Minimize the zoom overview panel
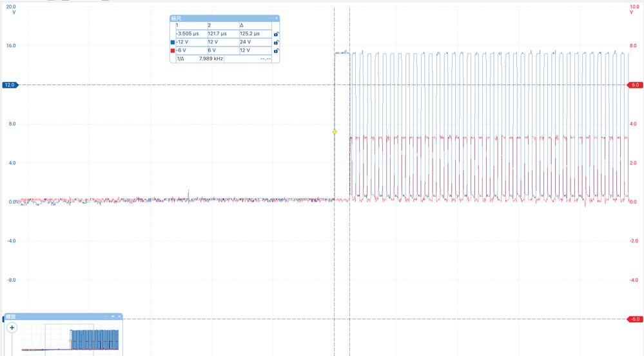 point(107,317)
